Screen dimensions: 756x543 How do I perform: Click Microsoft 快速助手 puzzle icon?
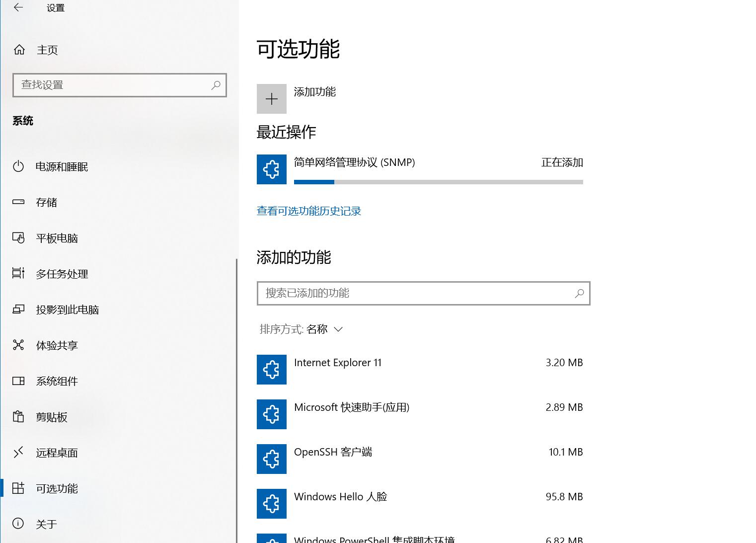click(272, 414)
